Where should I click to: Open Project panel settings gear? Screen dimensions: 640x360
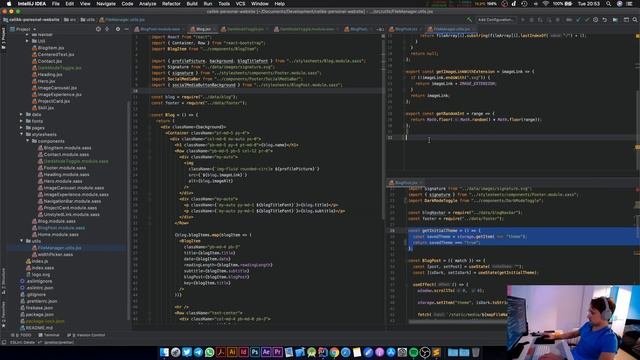(x=118, y=29)
